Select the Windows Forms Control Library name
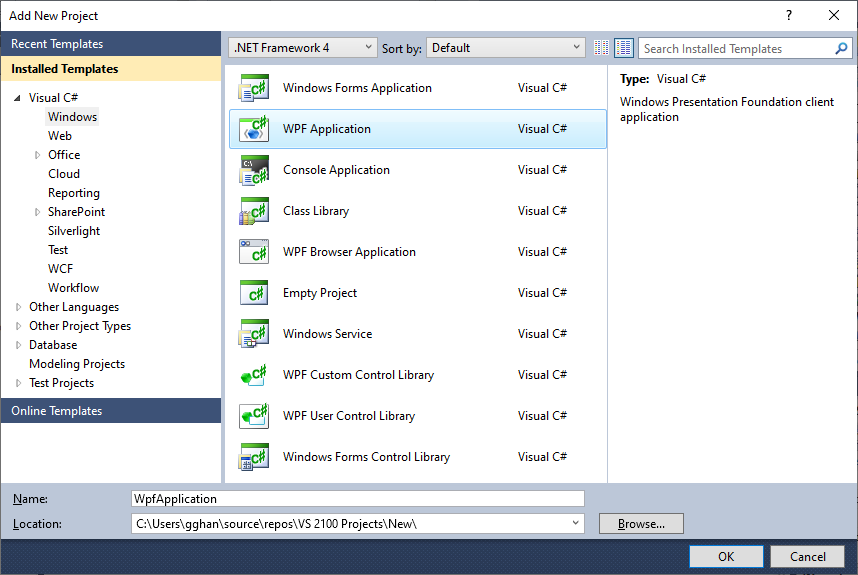Screen dimensions: 858x575 coord(366,457)
